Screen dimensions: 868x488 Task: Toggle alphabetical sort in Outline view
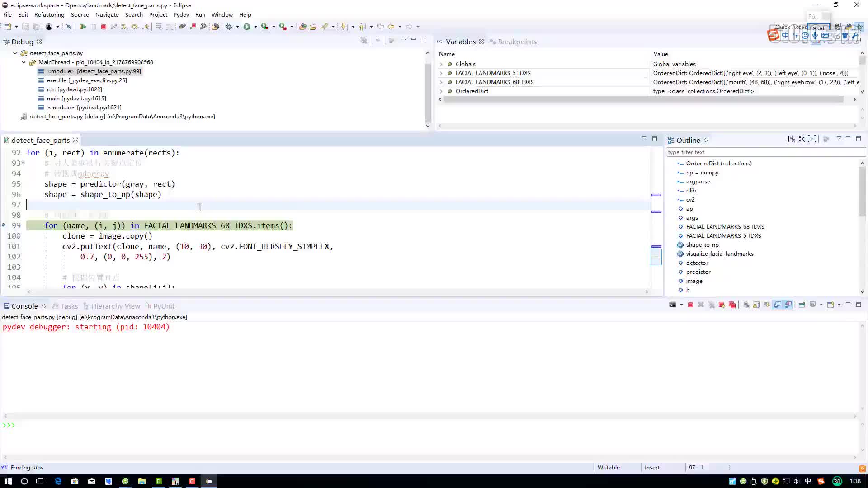[x=791, y=139]
